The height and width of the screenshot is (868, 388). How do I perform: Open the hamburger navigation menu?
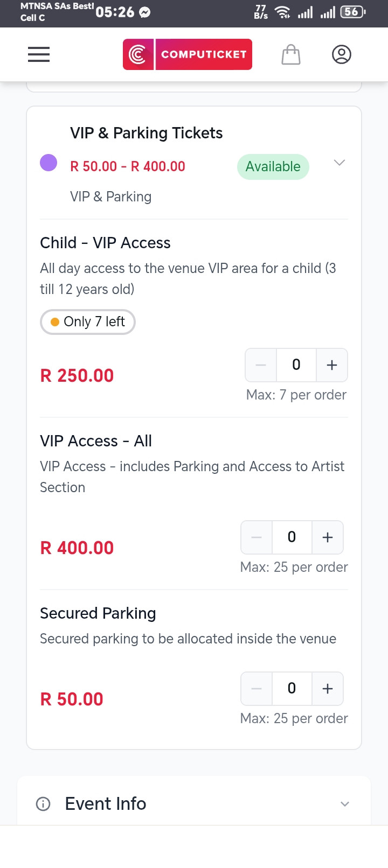coord(39,54)
